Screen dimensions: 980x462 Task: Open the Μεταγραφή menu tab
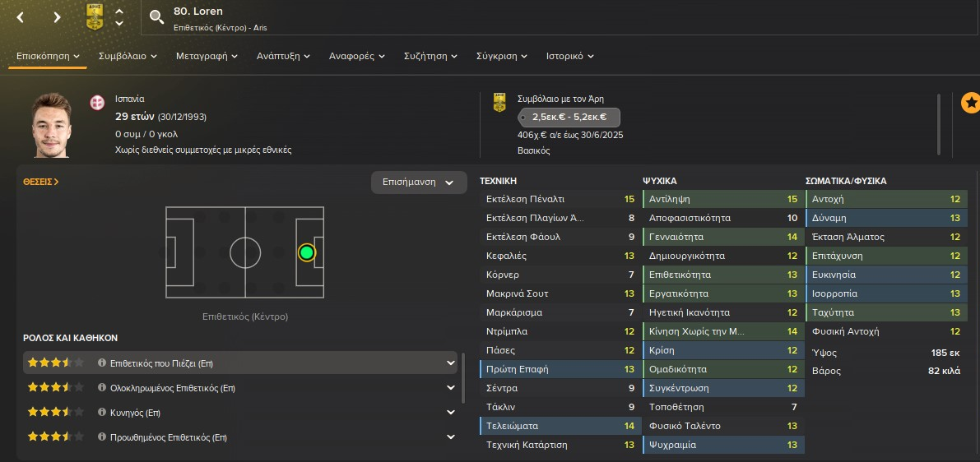click(206, 56)
